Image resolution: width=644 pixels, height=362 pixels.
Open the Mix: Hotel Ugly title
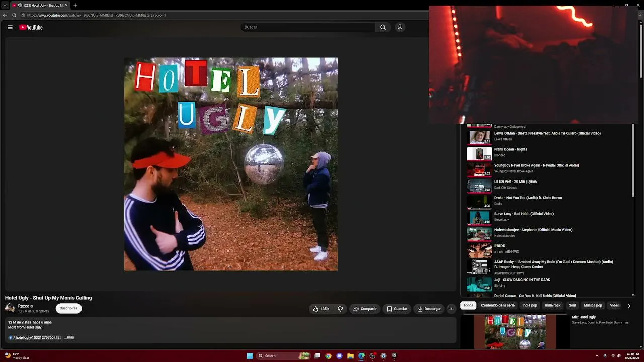click(584, 317)
